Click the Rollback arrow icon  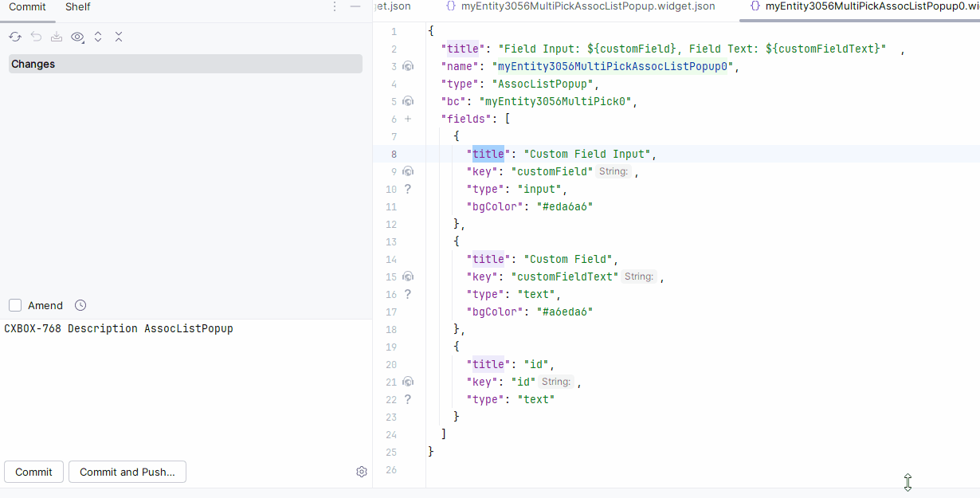point(36,37)
